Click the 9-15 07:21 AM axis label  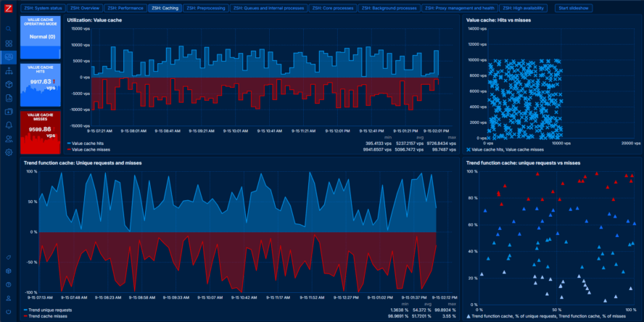coord(99,131)
